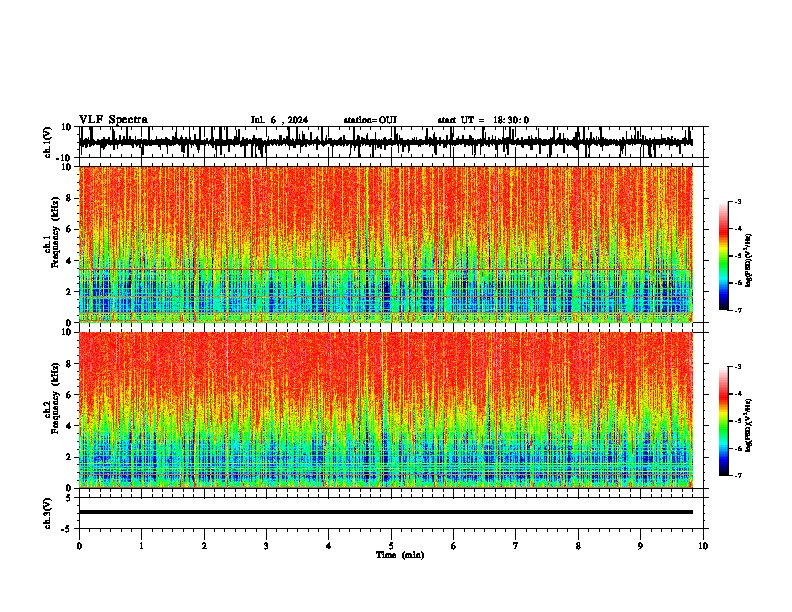
Task: Click the "ch.1(V)" axis label at top
Action: tap(48, 142)
